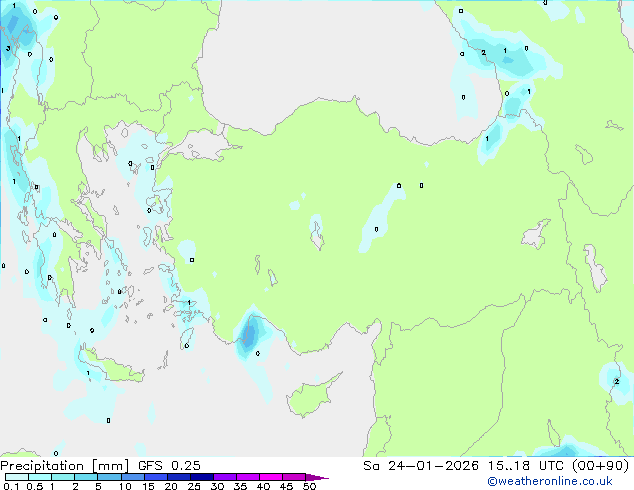The image size is (634, 490).
Task: Select the 2–5 mm legend color swatch
Action: (86, 477)
